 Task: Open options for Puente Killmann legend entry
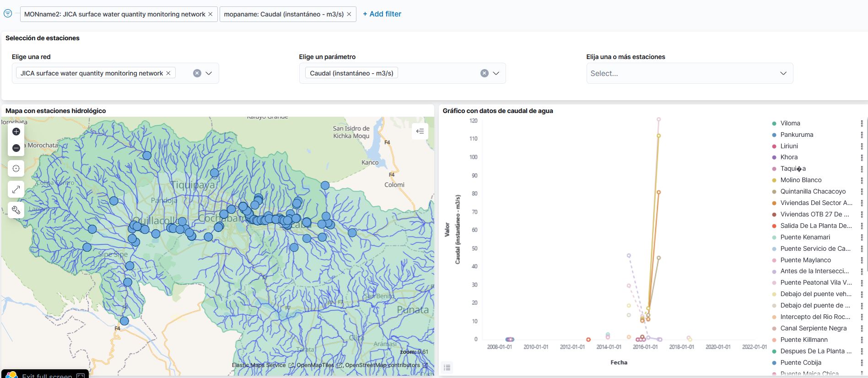pyautogui.click(x=862, y=340)
